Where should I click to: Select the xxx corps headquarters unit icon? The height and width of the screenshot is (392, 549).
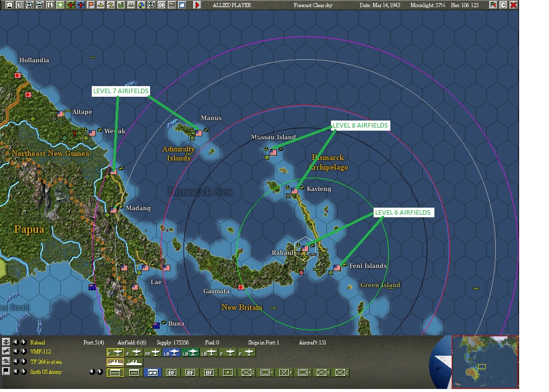click(x=134, y=373)
